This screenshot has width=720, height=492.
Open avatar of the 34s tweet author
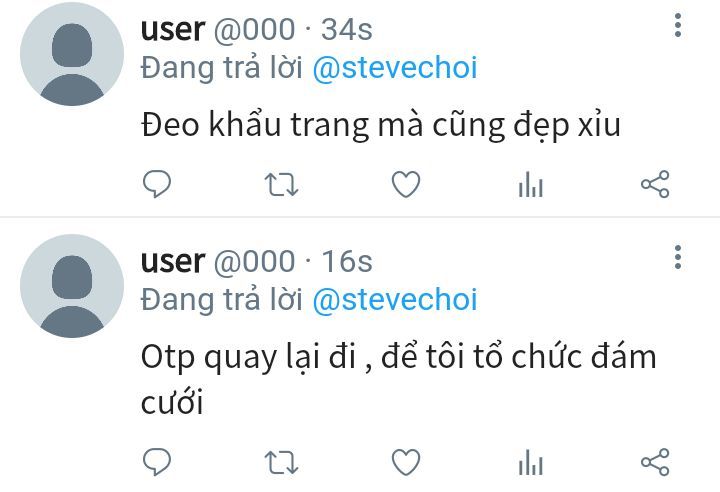tap(72, 54)
